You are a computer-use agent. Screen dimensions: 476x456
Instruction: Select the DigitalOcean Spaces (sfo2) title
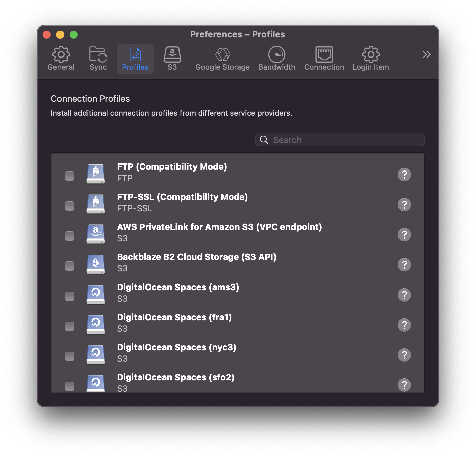(176, 377)
